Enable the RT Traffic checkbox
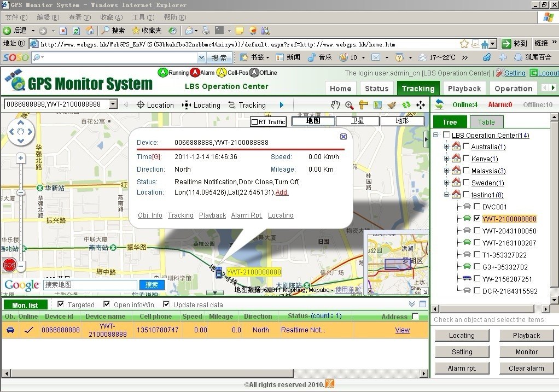 [254, 122]
